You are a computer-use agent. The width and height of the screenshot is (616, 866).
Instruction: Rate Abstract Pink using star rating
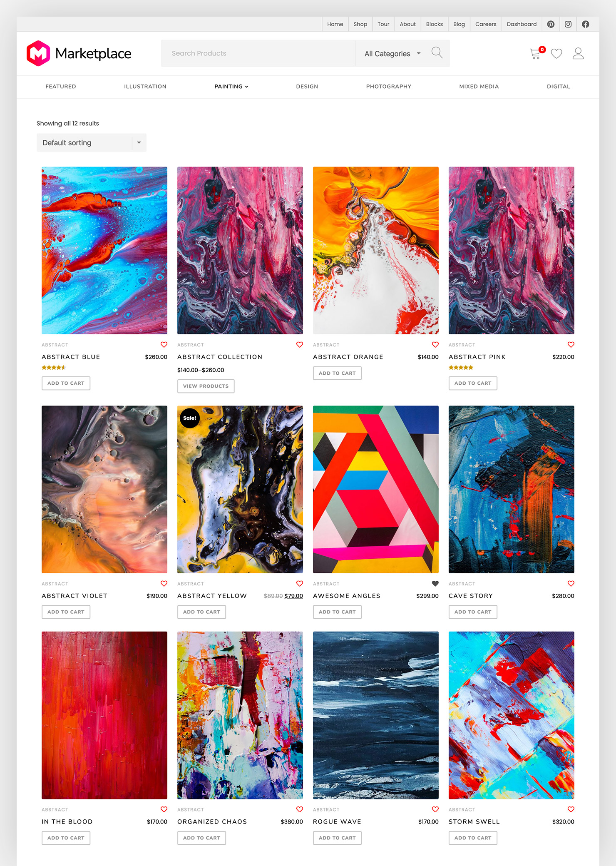[461, 368]
